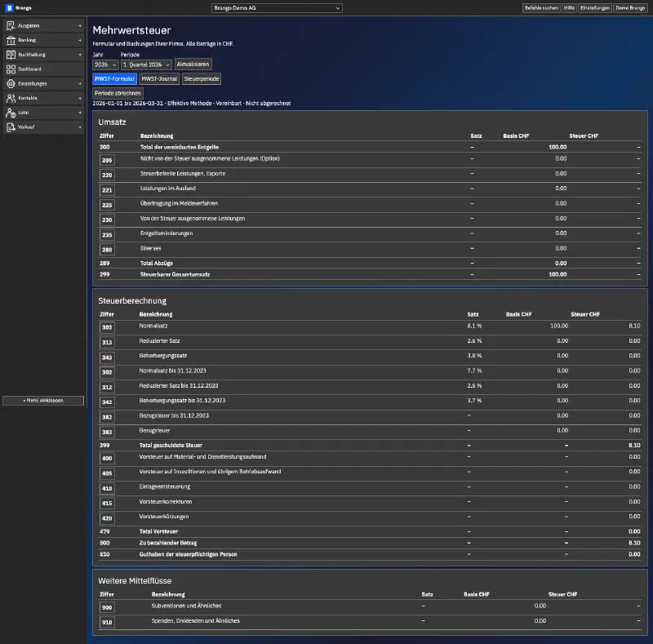The image size is (653, 644).
Task: Click the Dashboard label in sidebar
Action: 29,69
